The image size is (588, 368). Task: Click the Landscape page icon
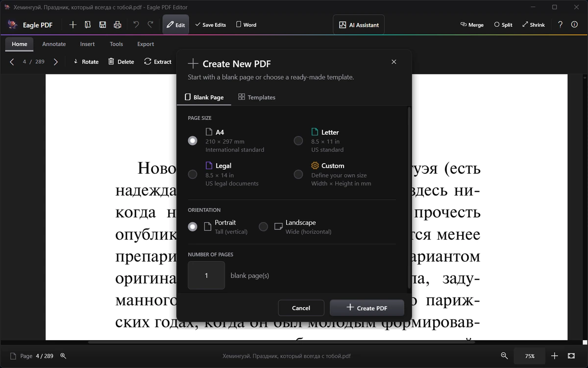pyautogui.click(x=278, y=226)
